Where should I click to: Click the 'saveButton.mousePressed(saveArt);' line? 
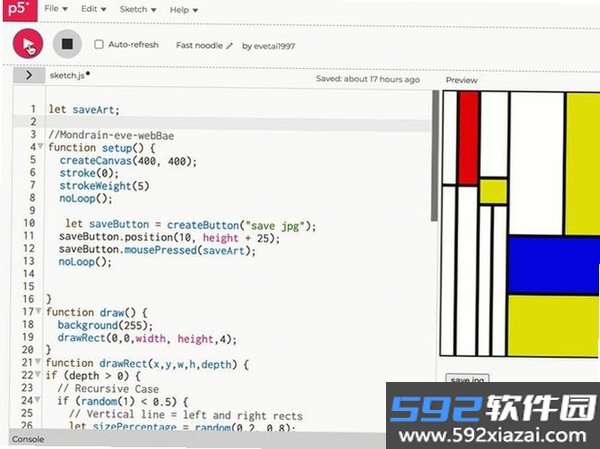click(x=157, y=250)
